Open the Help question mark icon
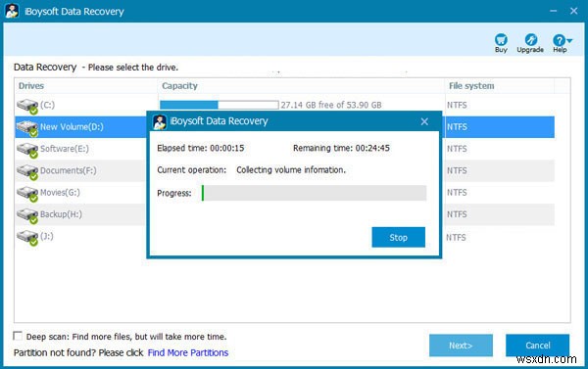 [x=559, y=40]
